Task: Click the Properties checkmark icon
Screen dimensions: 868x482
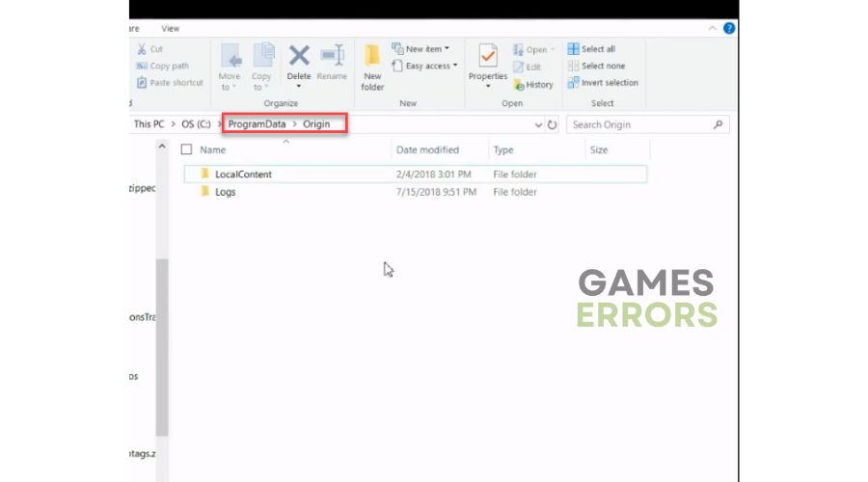Action: tap(488, 56)
